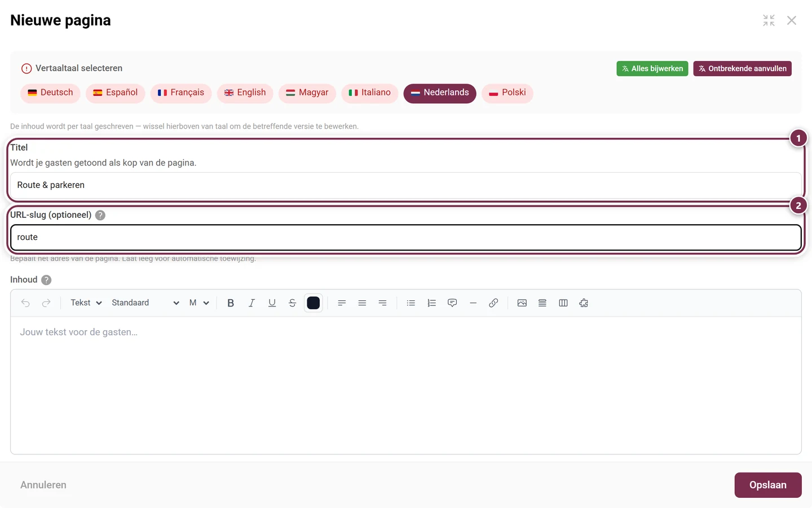The height and width of the screenshot is (508, 812).
Task: Show help for Inhoud label
Action: [46, 280]
